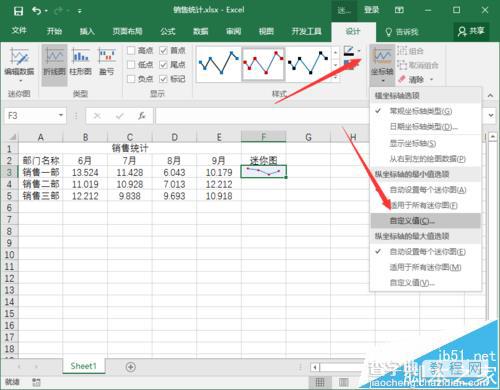
Task: Switch to the View tab
Action: tap(266, 31)
